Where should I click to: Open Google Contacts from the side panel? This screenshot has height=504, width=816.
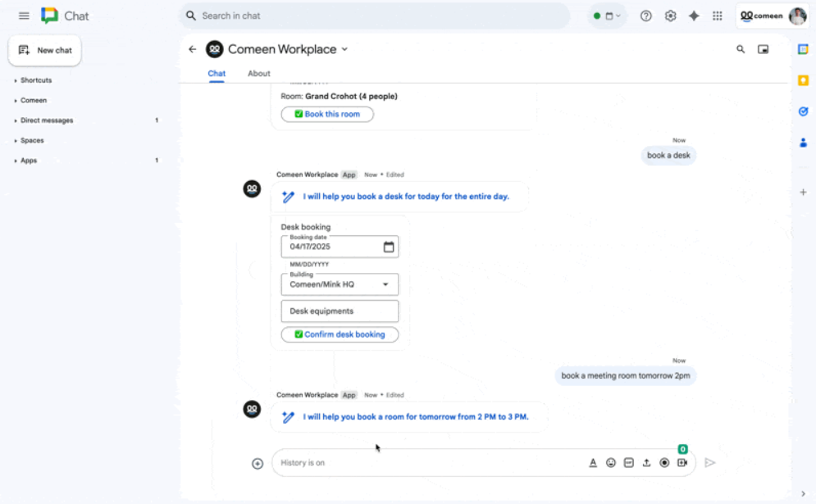click(x=803, y=143)
